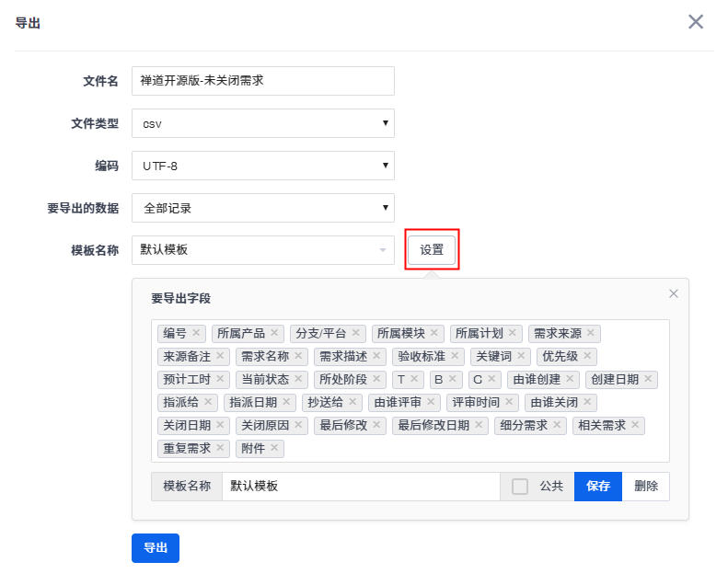Remove the 创建日期 field tag
The height and width of the screenshot is (585, 728).
648,379
